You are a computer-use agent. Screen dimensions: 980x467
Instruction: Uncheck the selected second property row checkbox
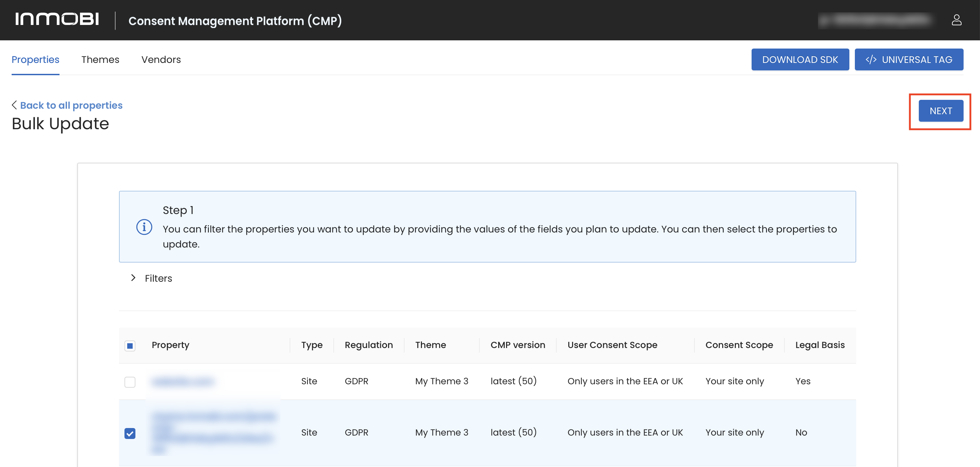coord(130,433)
